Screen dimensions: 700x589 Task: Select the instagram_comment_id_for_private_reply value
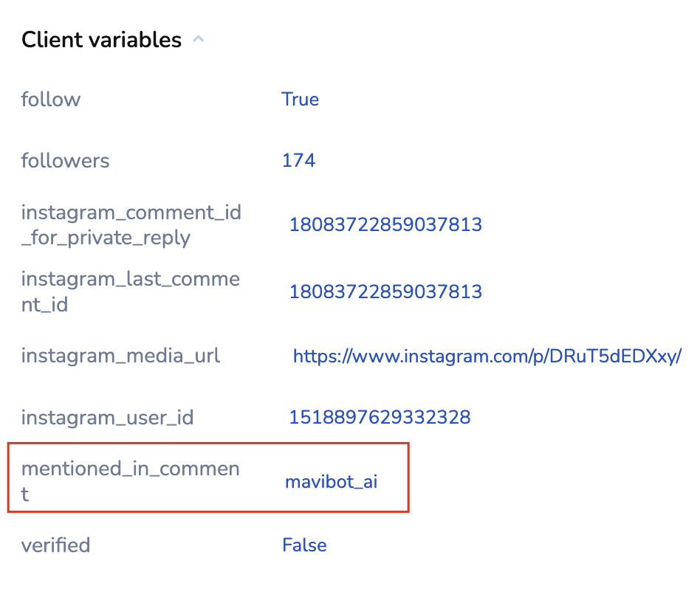pos(385,224)
